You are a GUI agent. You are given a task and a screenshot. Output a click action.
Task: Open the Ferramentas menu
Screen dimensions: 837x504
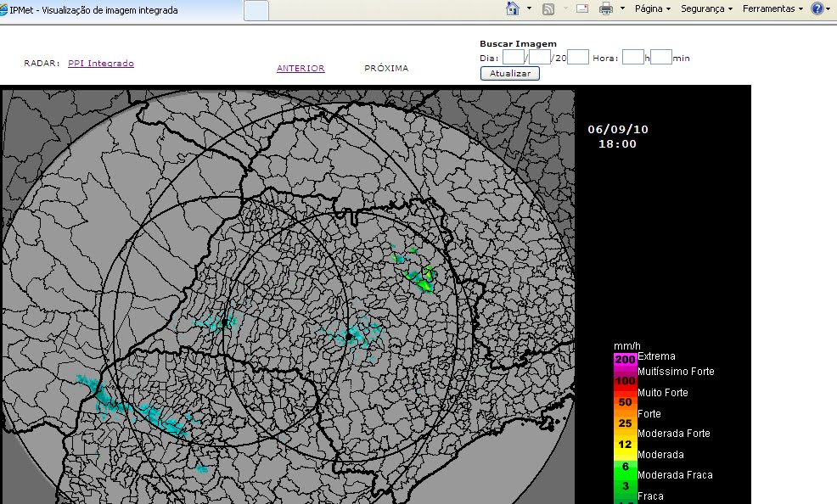(x=772, y=8)
